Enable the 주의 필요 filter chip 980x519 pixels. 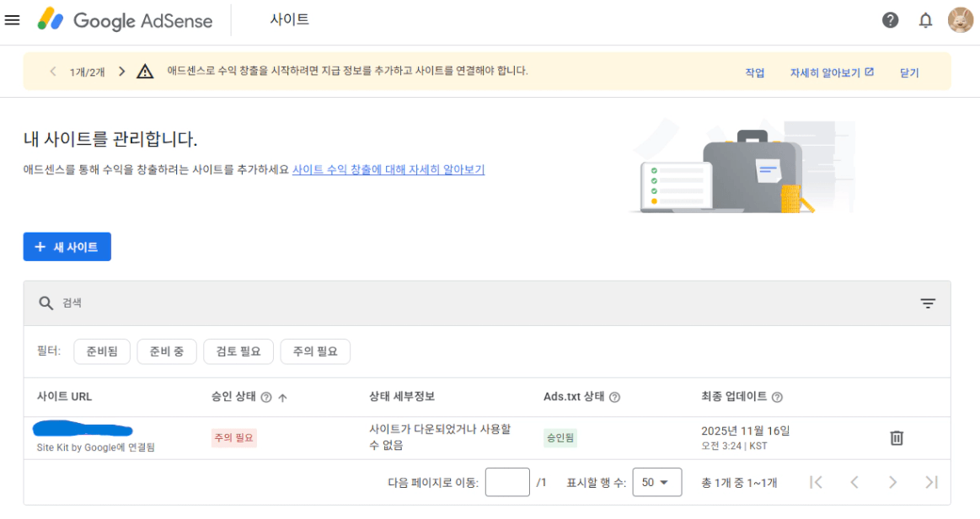pyautogui.click(x=315, y=351)
